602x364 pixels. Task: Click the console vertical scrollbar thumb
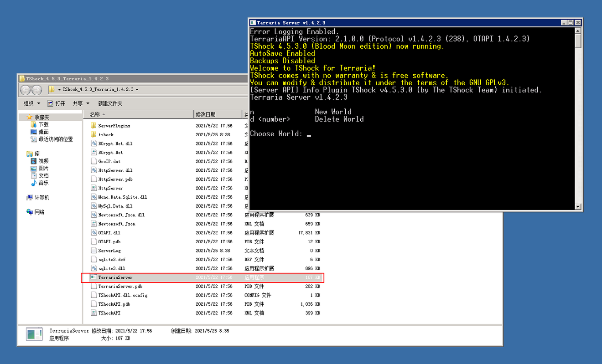[578, 41]
